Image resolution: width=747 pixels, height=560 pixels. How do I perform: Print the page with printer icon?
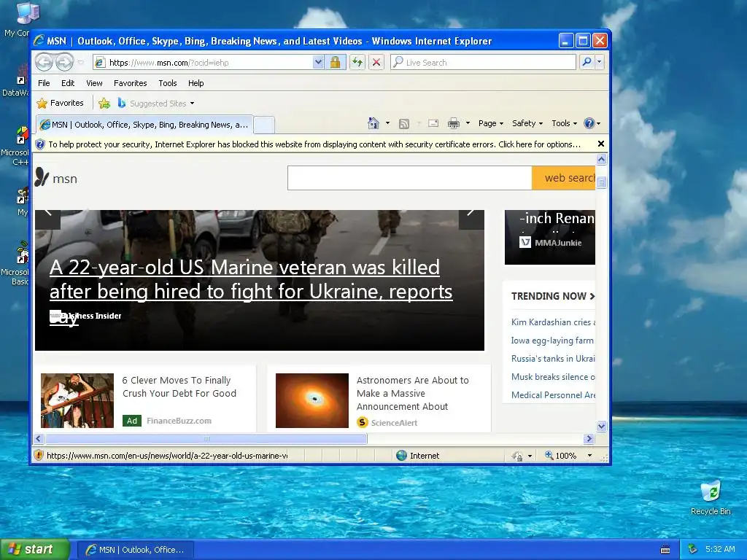point(454,123)
